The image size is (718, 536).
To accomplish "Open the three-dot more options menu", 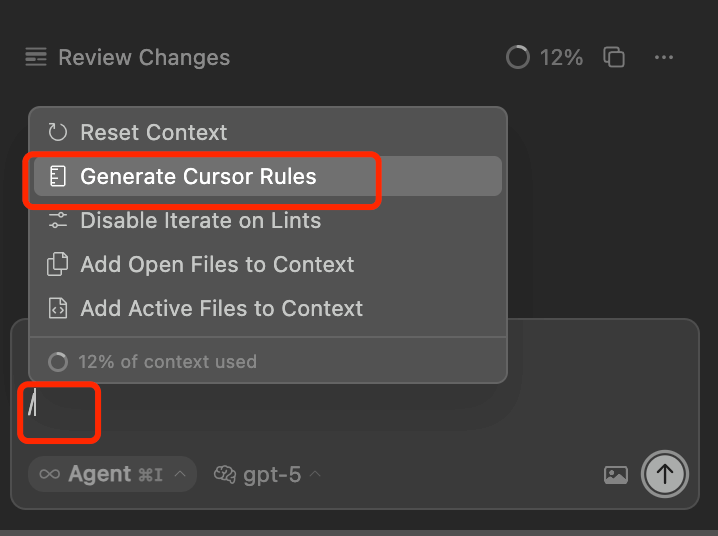I will point(664,57).
